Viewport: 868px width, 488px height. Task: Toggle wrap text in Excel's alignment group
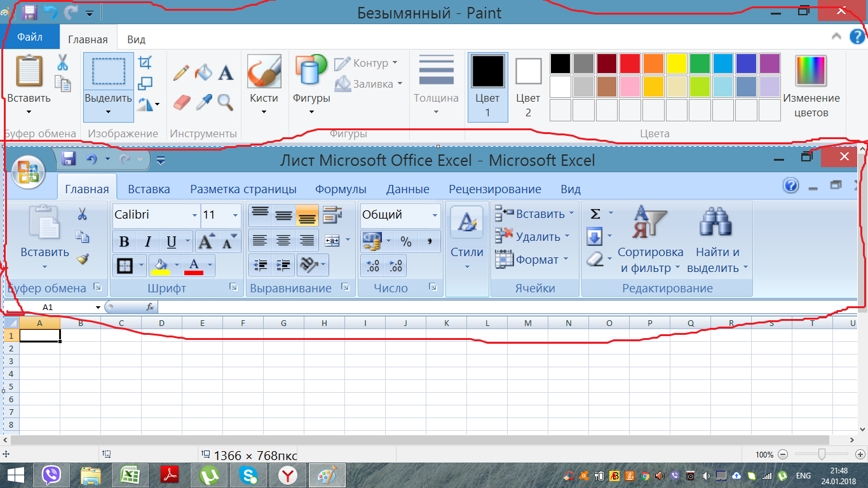pyautogui.click(x=332, y=215)
